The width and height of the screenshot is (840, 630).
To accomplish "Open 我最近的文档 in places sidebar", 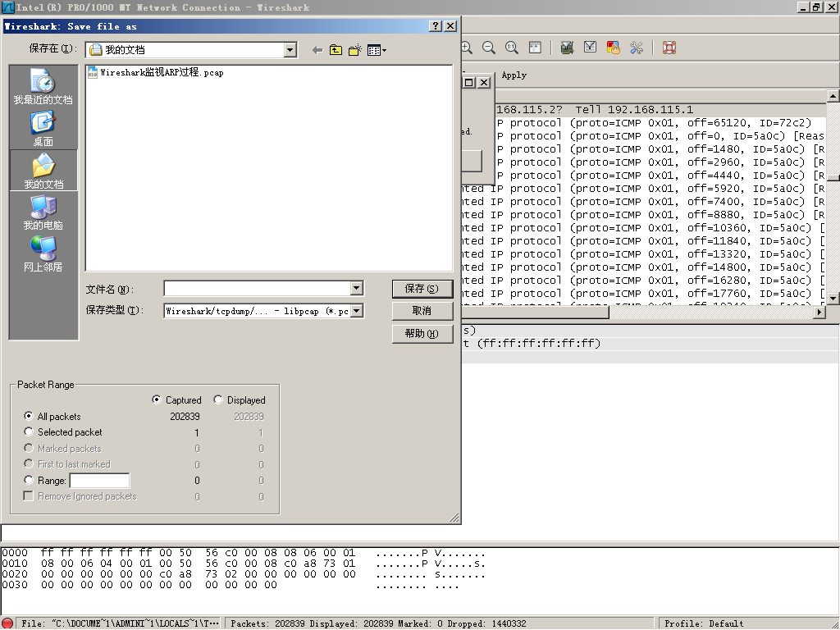I will click(43, 87).
